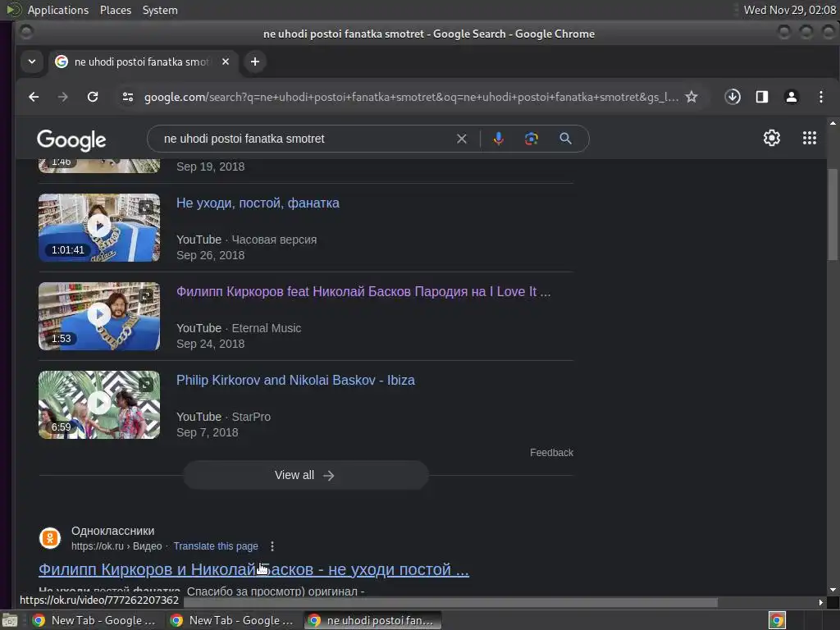Open the Places menu
This screenshot has height=630, width=840.
click(x=115, y=10)
